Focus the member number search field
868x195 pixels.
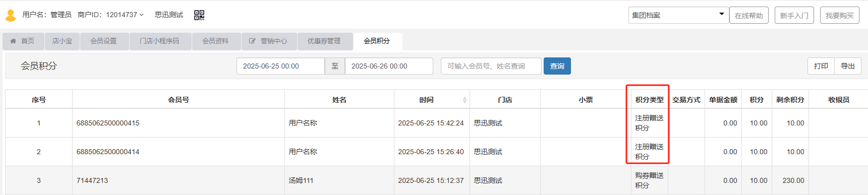click(491, 66)
